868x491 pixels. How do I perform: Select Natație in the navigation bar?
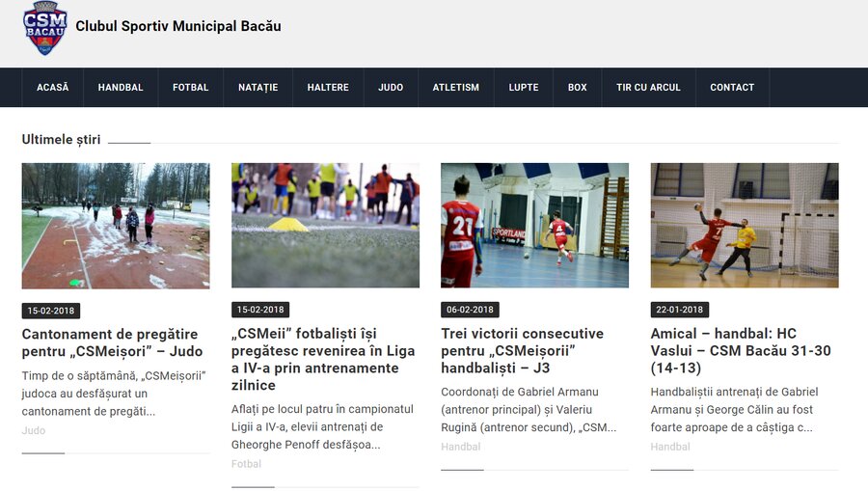click(x=258, y=88)
